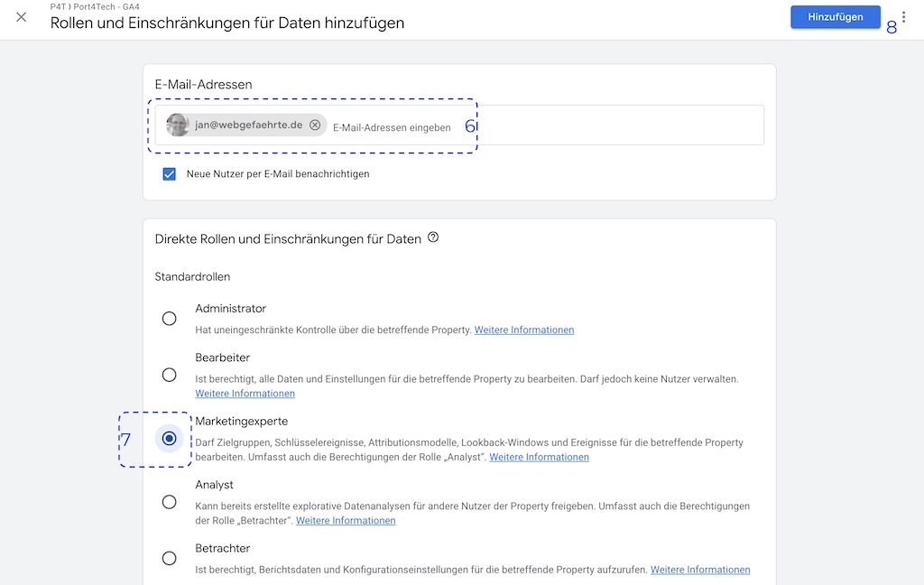The height and width of the screenshot is (585, 924).
Task: Open Weitere Informationen link for Betrachter
Action: click(700, 570)
